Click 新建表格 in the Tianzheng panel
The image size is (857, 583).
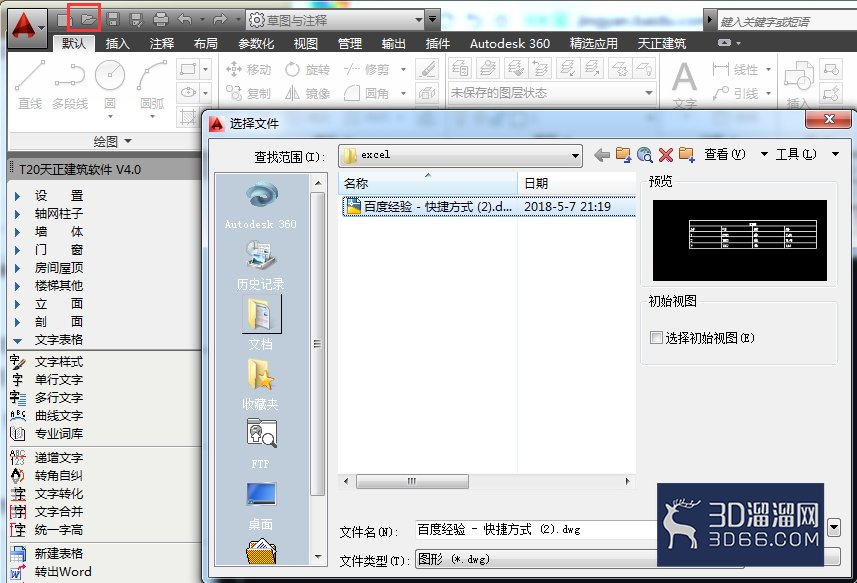click(x=59, y=553)
